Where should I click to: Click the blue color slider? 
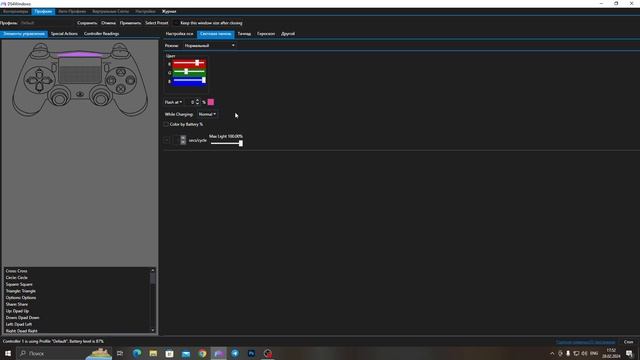(x=189, y=81)
